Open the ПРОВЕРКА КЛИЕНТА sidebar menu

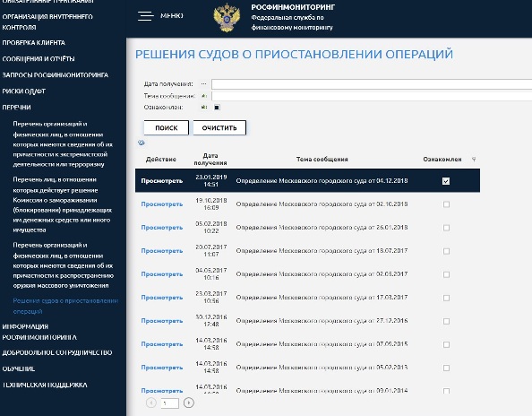click(x=34, y=43)
